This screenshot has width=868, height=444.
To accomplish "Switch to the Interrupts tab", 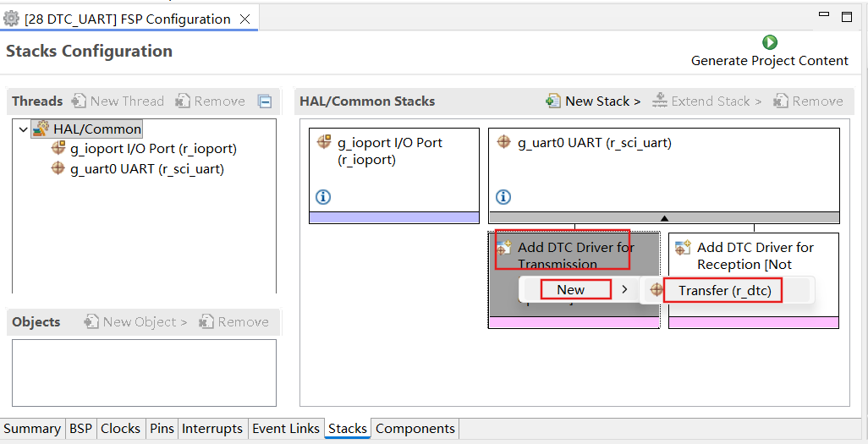I will (x=212, y=429).
